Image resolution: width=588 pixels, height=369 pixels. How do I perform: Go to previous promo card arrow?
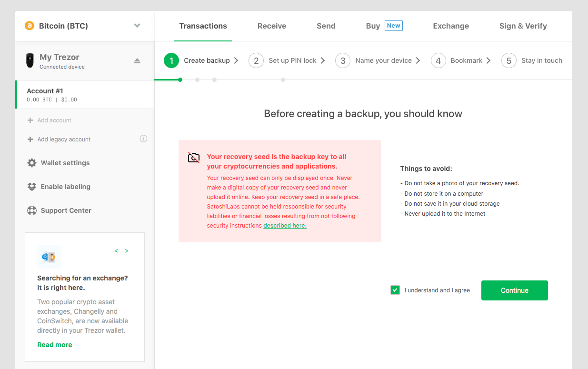(x=116, y=251)
